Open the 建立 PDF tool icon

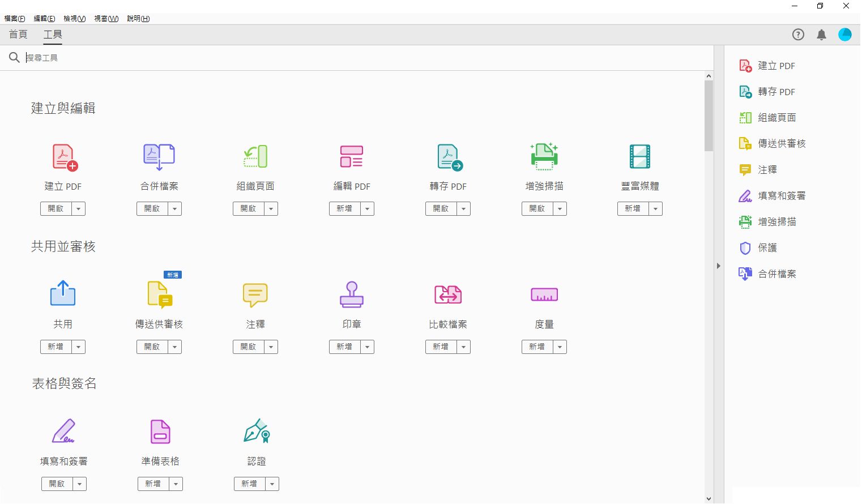point(63,157)
